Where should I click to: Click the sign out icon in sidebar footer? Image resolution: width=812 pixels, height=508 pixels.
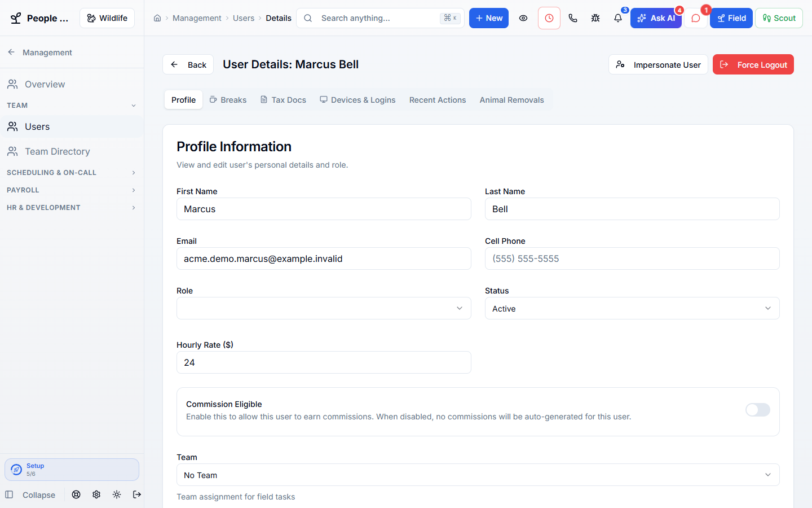137,494
